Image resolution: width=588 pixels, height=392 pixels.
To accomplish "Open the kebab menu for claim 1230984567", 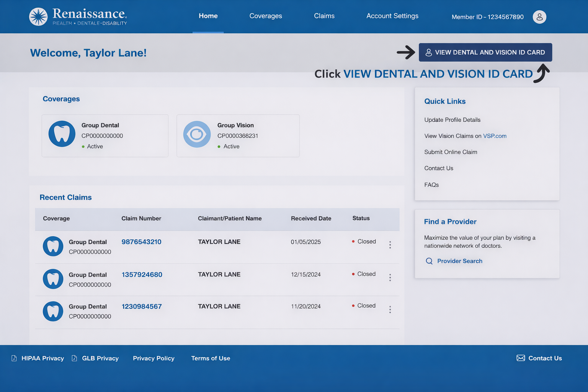I will coord(390,309).
